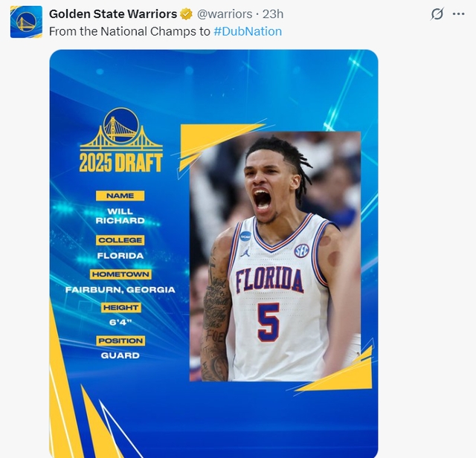Click the jersey number 5

tap(268, 321)
